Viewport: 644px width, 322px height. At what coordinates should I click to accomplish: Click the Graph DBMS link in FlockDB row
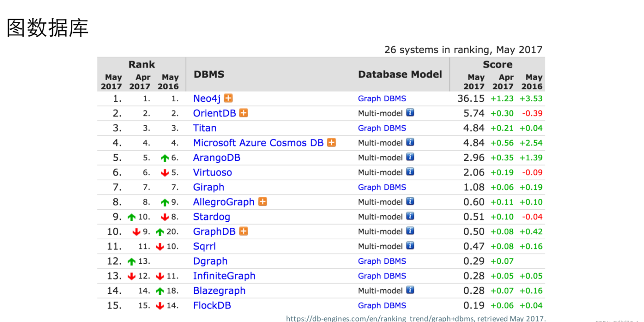382,305
